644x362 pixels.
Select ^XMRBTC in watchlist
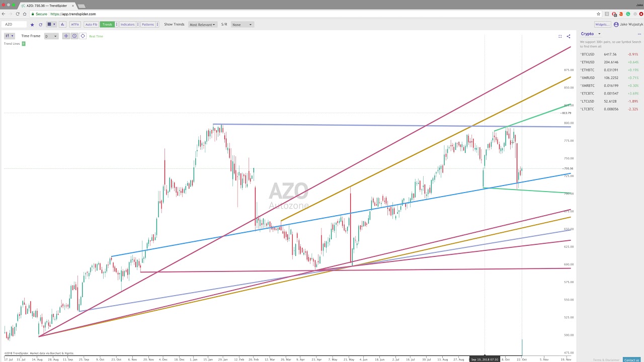pyautogui.click(x=610, y=85)
